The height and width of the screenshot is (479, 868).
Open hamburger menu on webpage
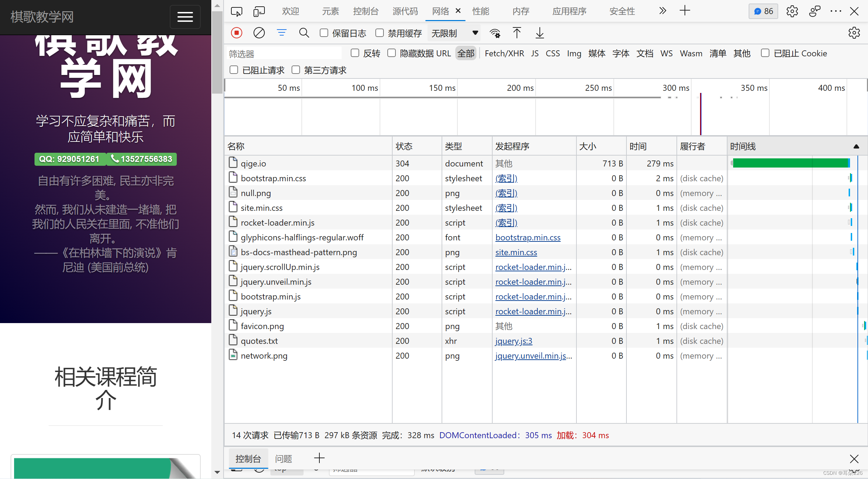point(185,17)
